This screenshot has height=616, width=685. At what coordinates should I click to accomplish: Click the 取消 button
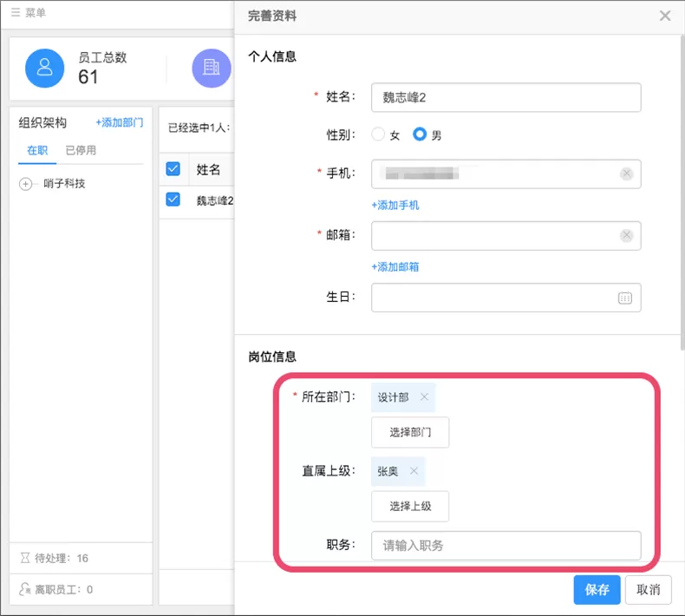(x=648, y=590)
